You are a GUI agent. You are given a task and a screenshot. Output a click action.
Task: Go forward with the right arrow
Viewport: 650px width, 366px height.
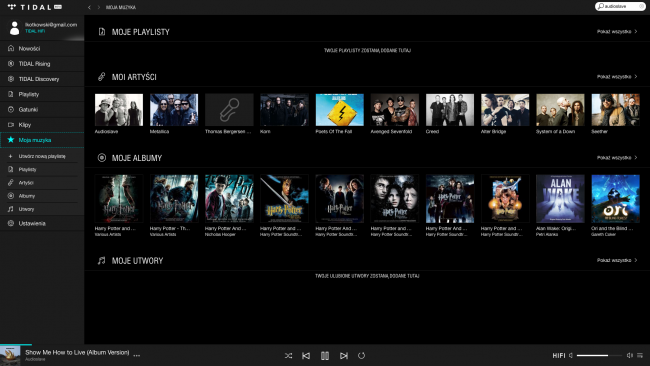coord(99,7)
